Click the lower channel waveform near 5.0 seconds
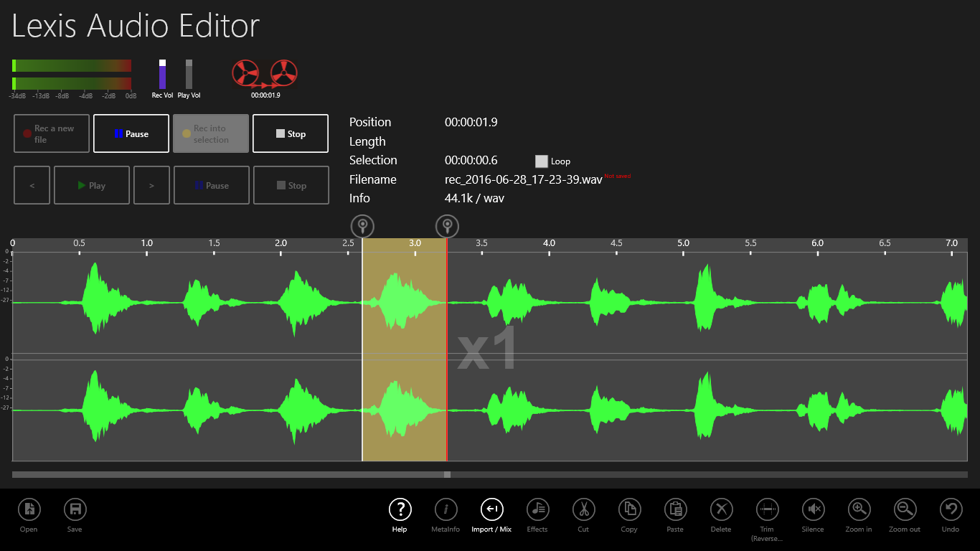The image size is (980, 551). pos(683,410)
